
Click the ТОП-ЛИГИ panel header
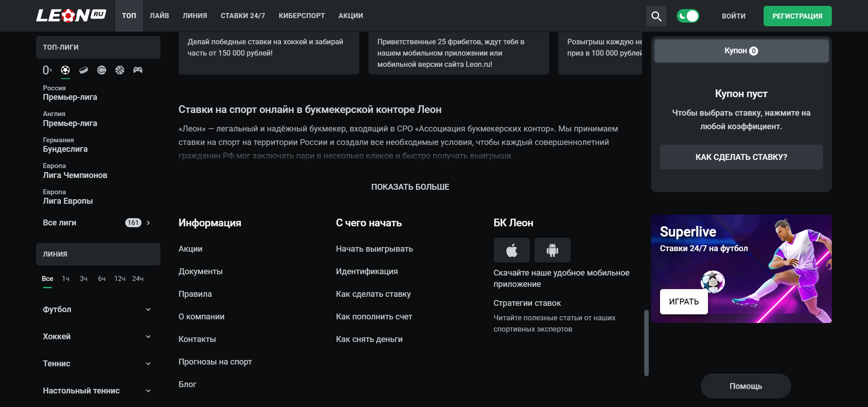tap(98, 47)
